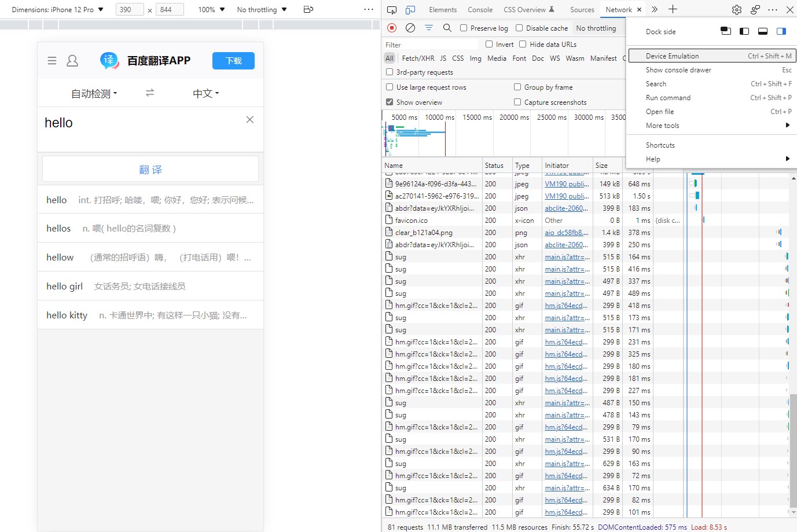The height and width of the screenshot is (532, 797).
Task: Switch to the Elements tab
Action: pyautogui.click(x=443, y=10)
